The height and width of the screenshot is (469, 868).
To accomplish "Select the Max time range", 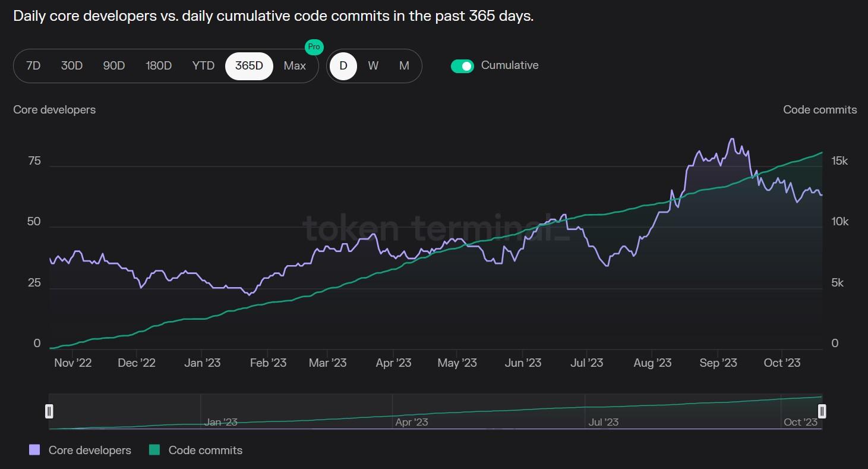I will pos(295,66).
